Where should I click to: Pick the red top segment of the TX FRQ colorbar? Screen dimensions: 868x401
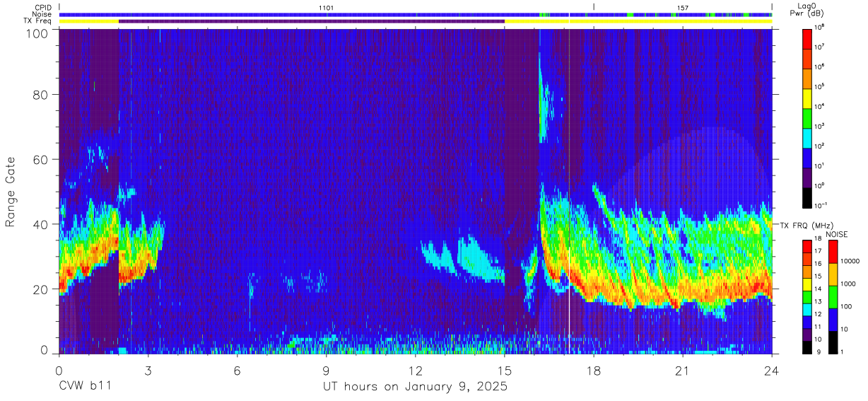coord(809,246)
